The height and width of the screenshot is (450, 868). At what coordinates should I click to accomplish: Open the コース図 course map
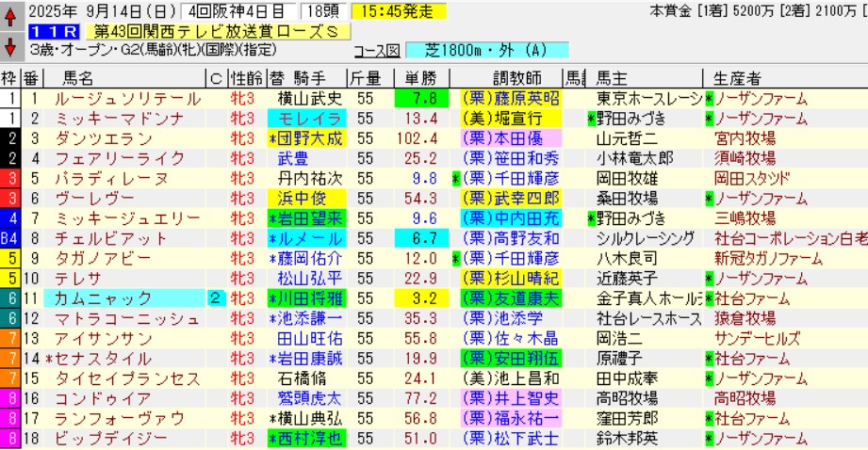[x=378, y=51]
